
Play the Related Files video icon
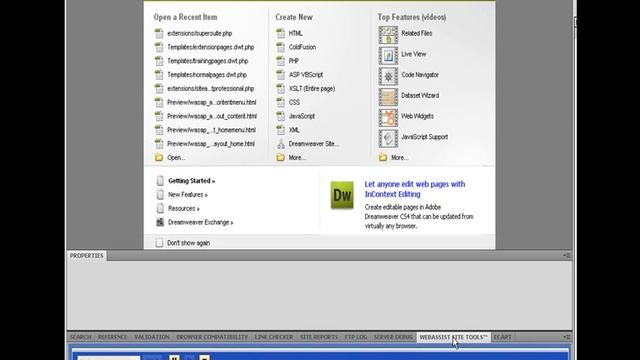pos(388,35)
